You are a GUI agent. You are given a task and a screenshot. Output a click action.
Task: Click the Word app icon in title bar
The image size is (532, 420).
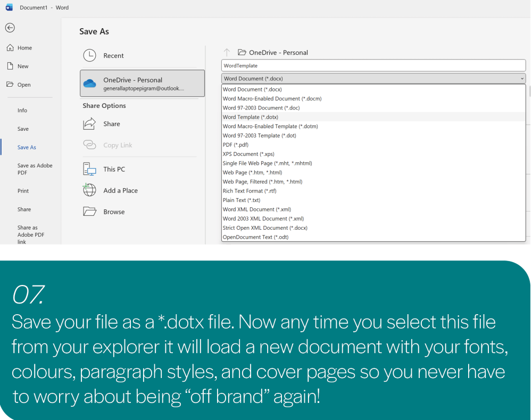[x=10, y=7]
